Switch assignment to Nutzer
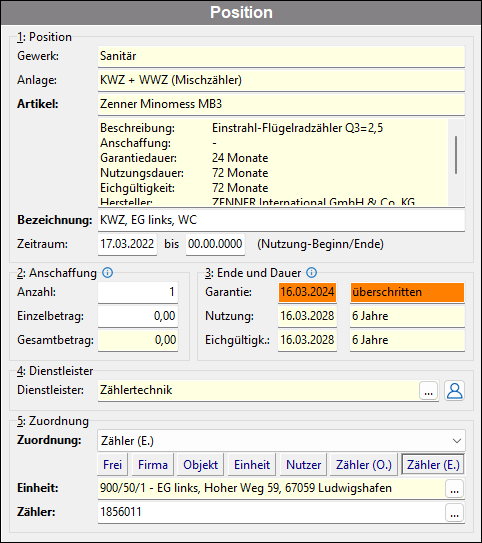Screen dimensions: 482x543 click(303, 464)
